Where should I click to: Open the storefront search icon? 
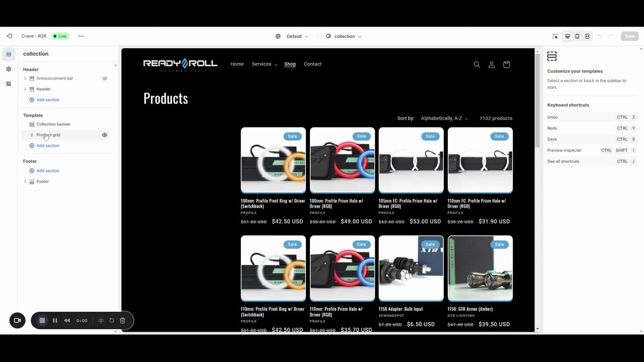[476, 64]
